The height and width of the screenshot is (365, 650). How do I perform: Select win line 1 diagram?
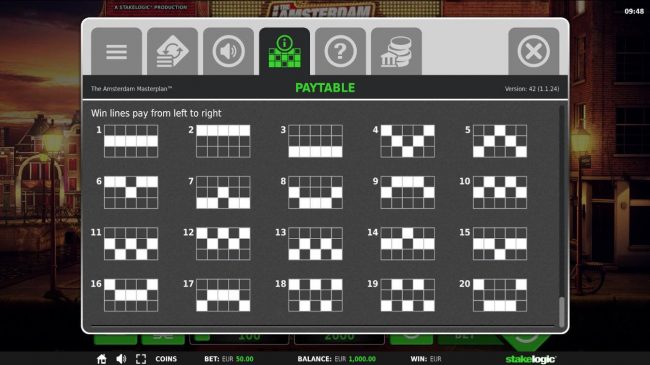point(131,141)
